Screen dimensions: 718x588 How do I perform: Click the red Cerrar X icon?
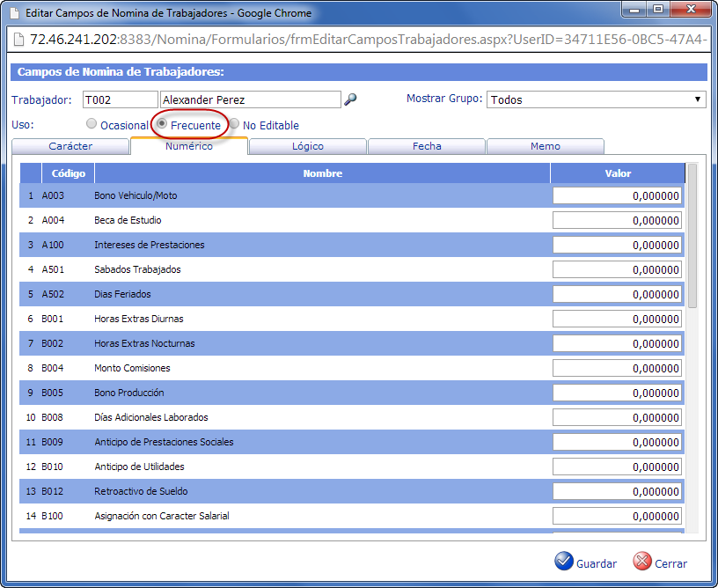tap(642, 561)
